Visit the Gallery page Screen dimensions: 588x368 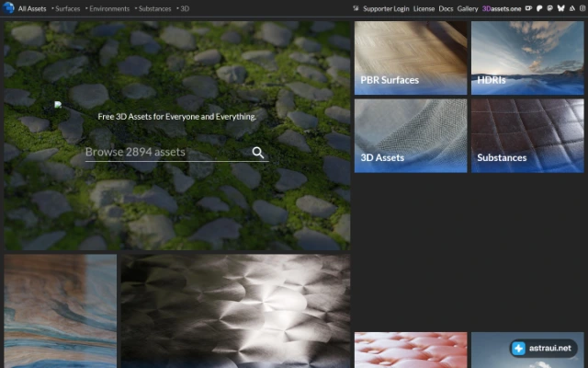468,8
